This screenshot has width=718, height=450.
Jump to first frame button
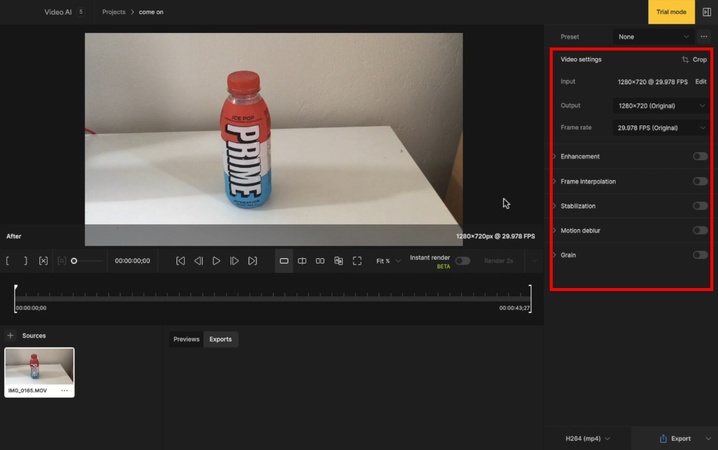tap(180, 261)
